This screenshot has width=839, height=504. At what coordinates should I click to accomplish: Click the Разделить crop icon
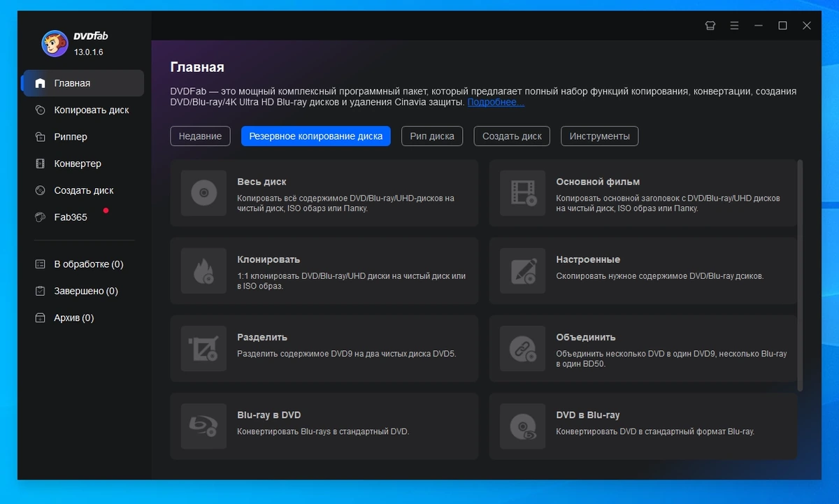point(203,348)
